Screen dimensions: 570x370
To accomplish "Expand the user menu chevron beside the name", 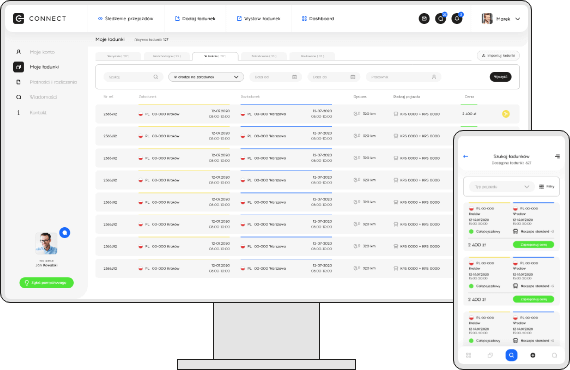I will click(518, 19).
